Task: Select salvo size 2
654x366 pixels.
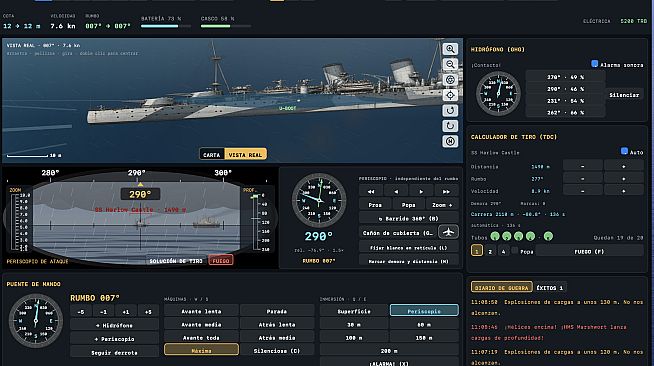Action: point(490,251)
